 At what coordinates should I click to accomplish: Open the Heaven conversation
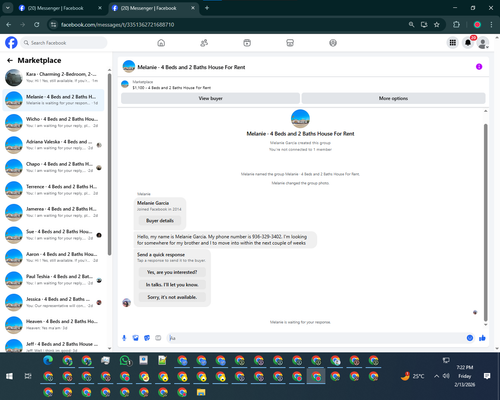click(53, 325)
